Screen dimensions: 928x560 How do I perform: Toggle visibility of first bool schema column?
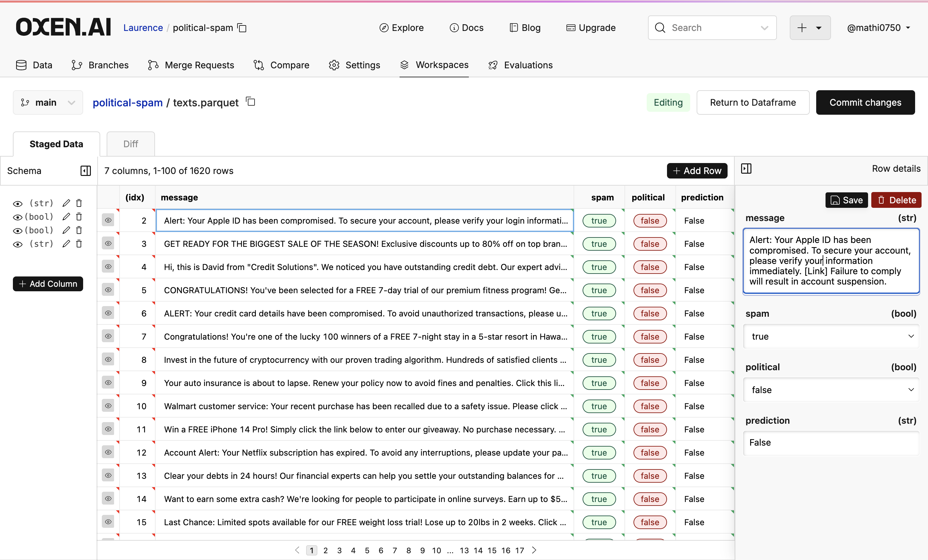tap(18, 217)
